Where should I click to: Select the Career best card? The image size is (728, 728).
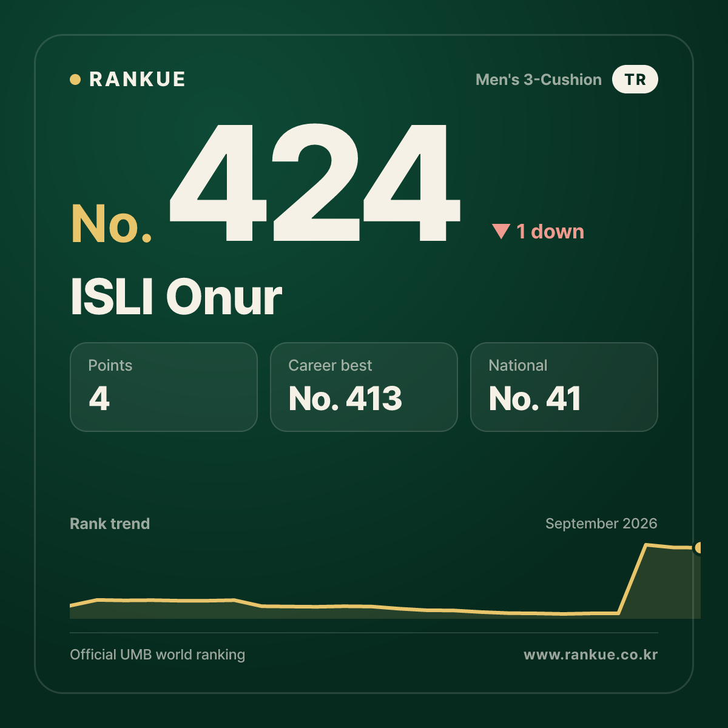(364, 387)
